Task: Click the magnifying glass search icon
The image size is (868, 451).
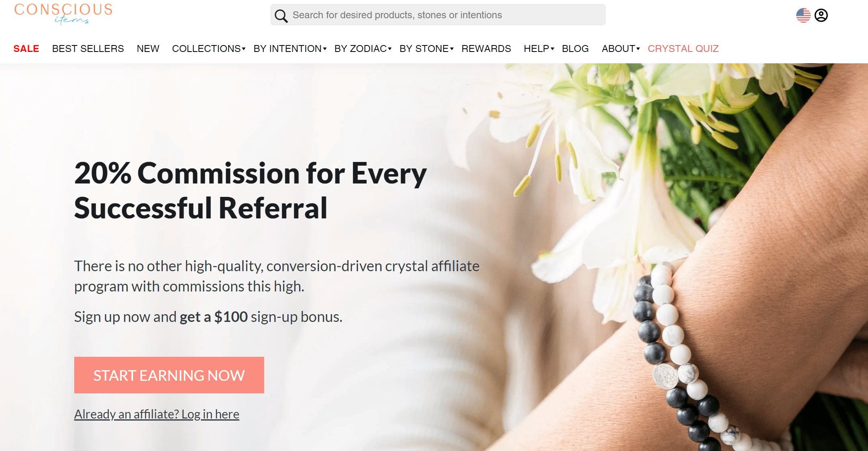Action: [281, 16]
